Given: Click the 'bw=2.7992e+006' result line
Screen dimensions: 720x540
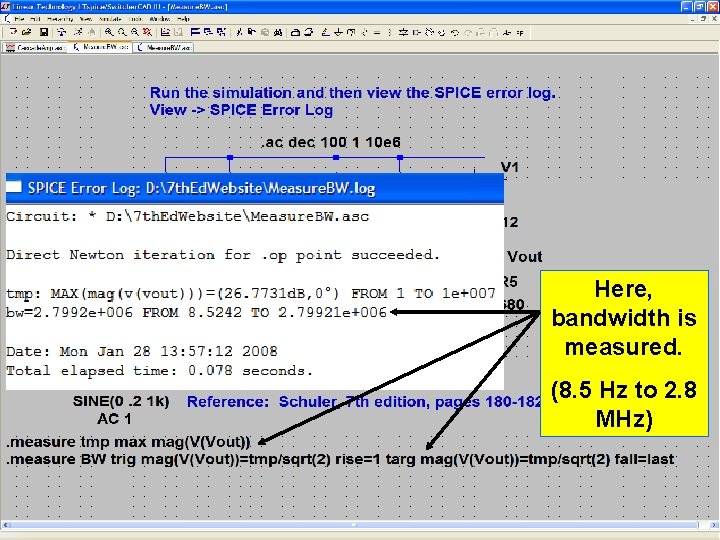Looking at the screenshot, I should (x=197, y=313).
